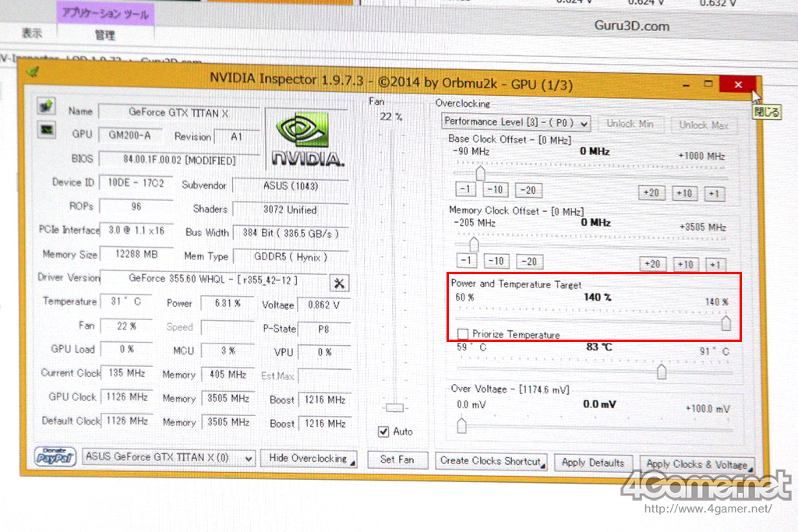This screenshot has width=798, height=532.
Task: Click the Mem Type value GDDR5 (Hynix)
Action: (291, 257)
